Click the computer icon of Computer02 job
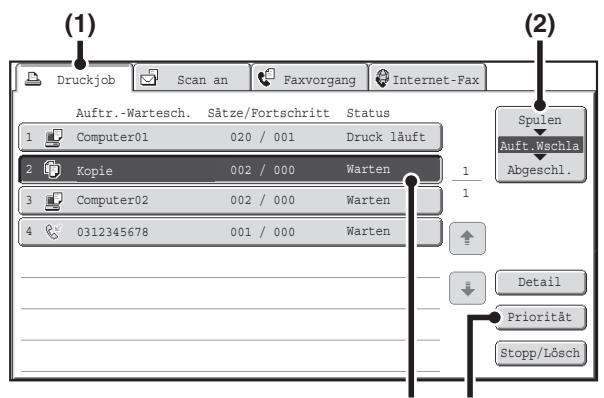The image size is (604, 398). point(54,201)
